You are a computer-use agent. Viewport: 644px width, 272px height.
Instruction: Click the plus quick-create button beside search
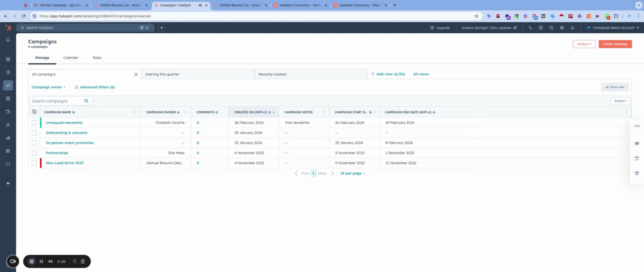click(161, 28)
